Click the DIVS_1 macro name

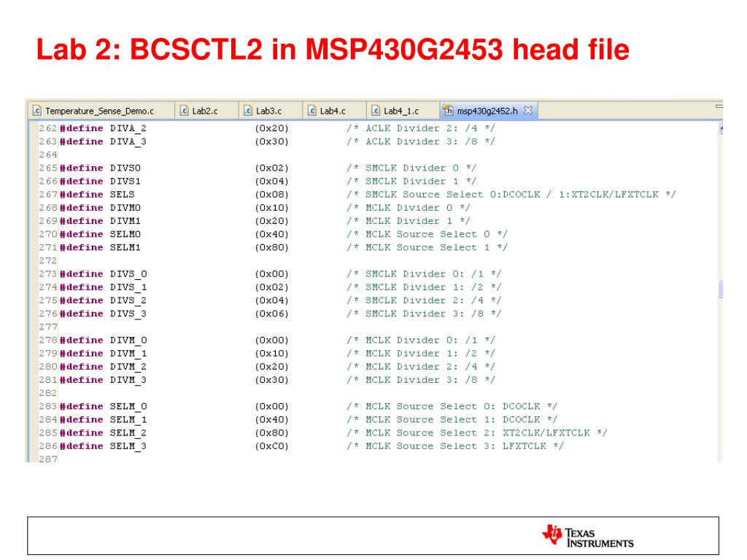click(x=128, y=287)
